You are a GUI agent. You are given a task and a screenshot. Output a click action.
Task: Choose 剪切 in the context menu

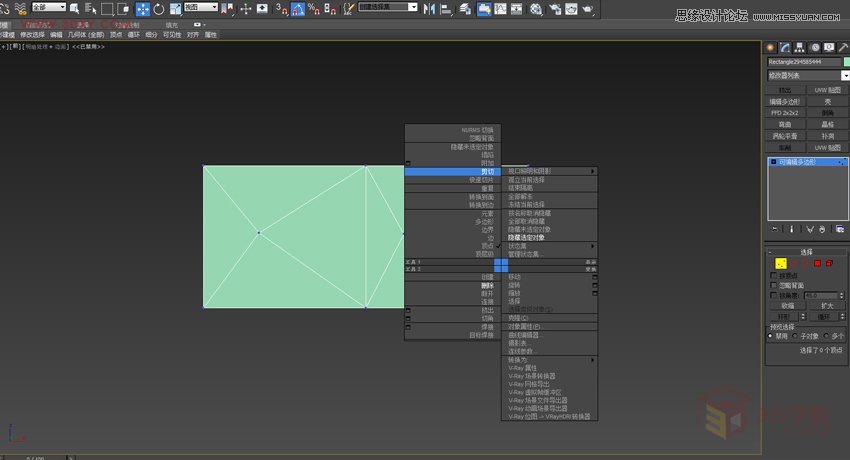(x=487, y=171)
